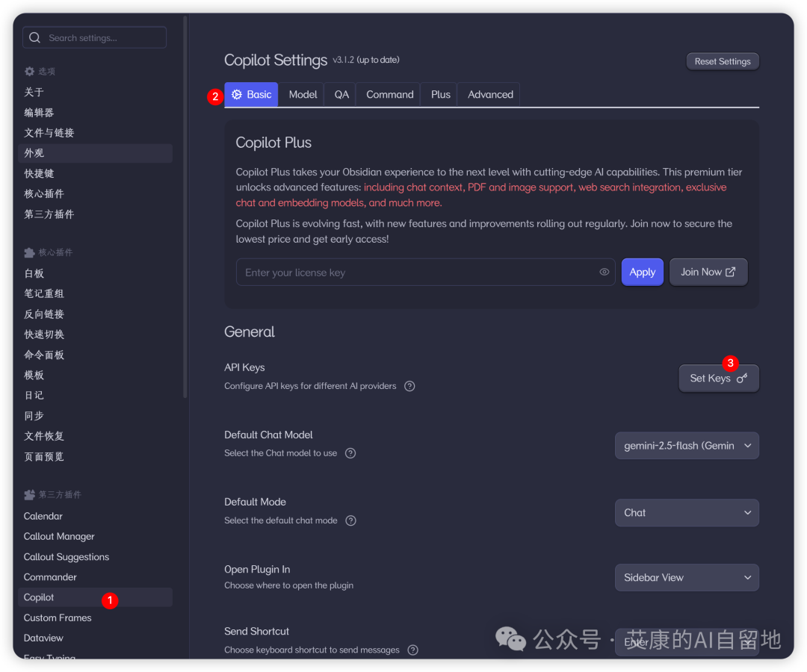Click help icon beside Default Mode description

(351, 520)
